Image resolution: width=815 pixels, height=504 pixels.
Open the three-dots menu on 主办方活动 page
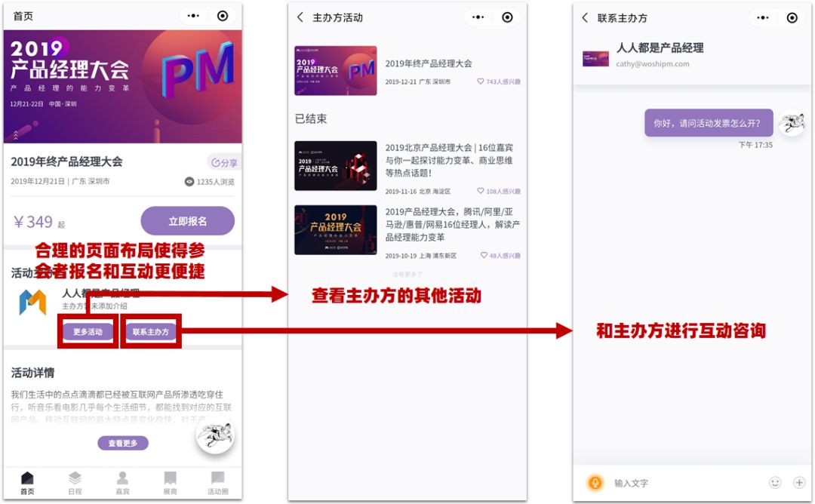coord(478,17)
